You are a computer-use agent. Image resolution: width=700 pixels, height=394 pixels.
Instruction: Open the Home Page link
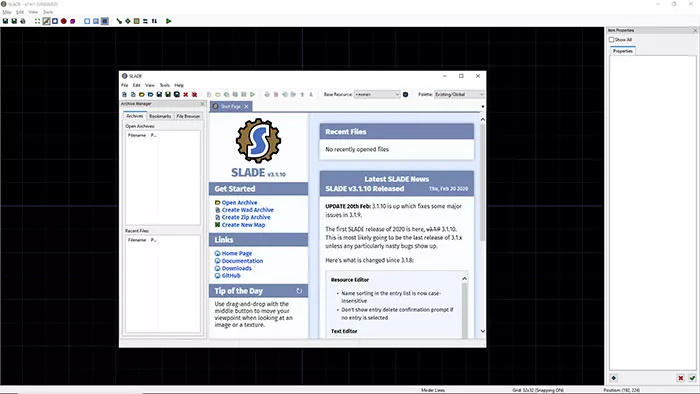(x=237, y=253)
